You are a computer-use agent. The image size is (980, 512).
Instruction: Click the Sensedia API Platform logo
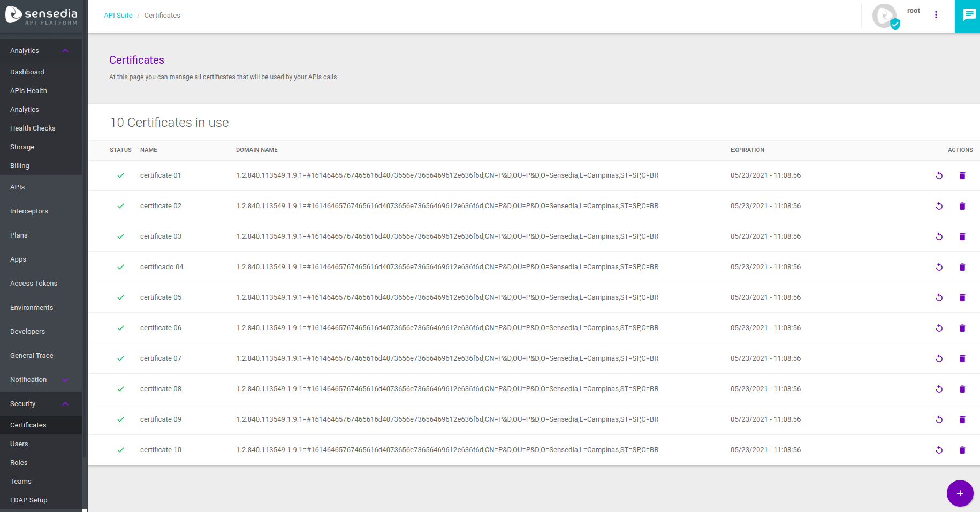click(x=42, y=16)
